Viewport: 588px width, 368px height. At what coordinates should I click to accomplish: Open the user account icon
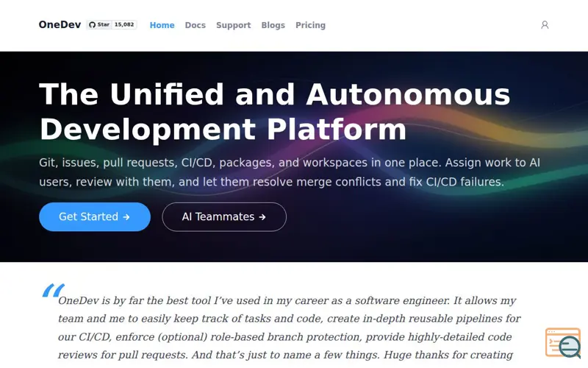click(x=545, y=25)
